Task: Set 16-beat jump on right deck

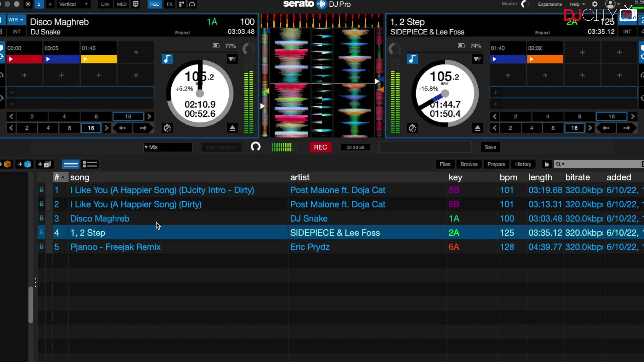Action: [x=574, y=128]
